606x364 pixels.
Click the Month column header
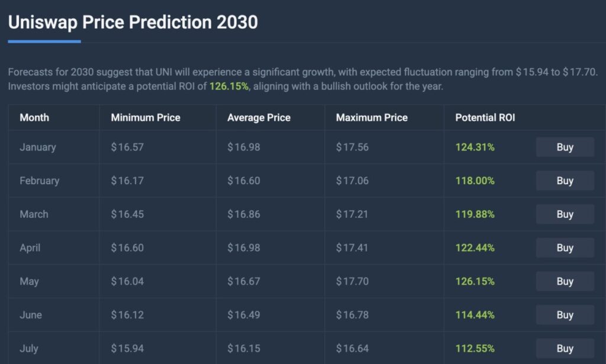coord(34,117)
